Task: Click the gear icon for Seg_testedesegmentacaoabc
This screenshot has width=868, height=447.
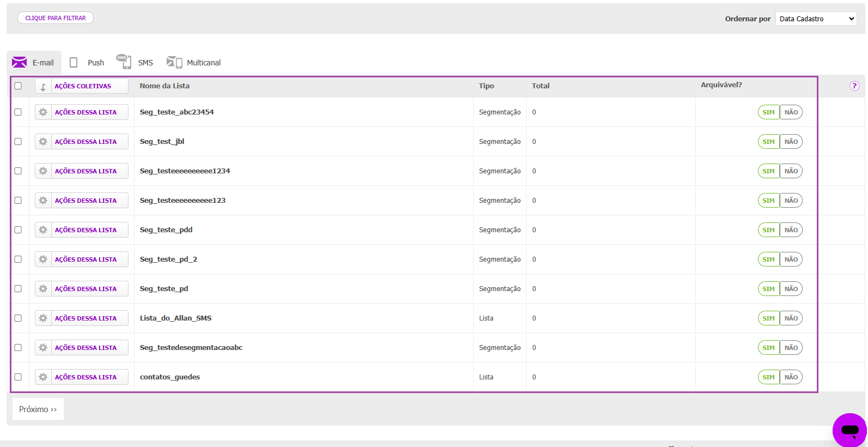Action: 43,348
